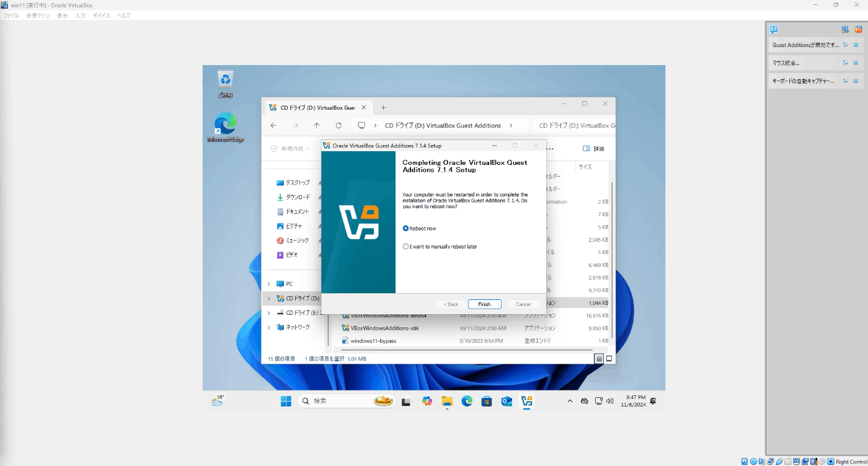The width and height of the screenshot is (868, 466).
Task: Click the network status bar icon
Action: tap(771, 462)
